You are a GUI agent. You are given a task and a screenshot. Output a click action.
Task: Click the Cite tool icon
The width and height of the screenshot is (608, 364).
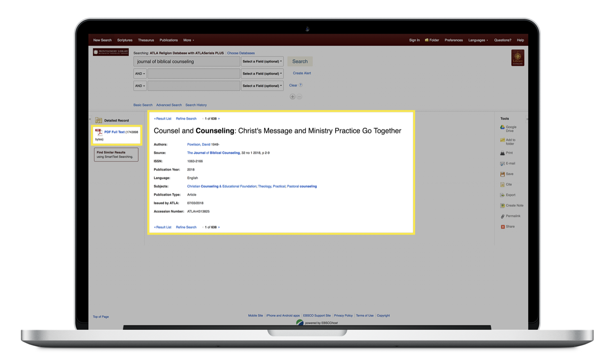pyautogui.click(x=502, y=184)
